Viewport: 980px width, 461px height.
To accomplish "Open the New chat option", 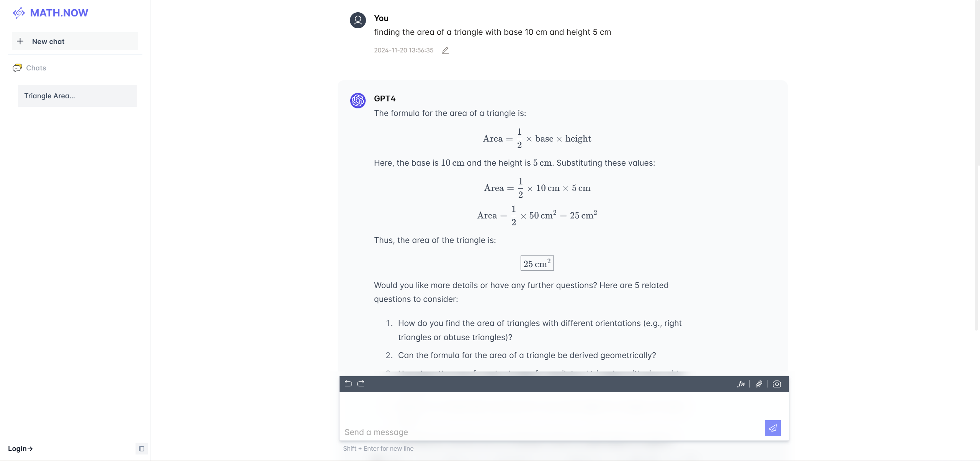I will pyautogui.click(x=75, y=41).
